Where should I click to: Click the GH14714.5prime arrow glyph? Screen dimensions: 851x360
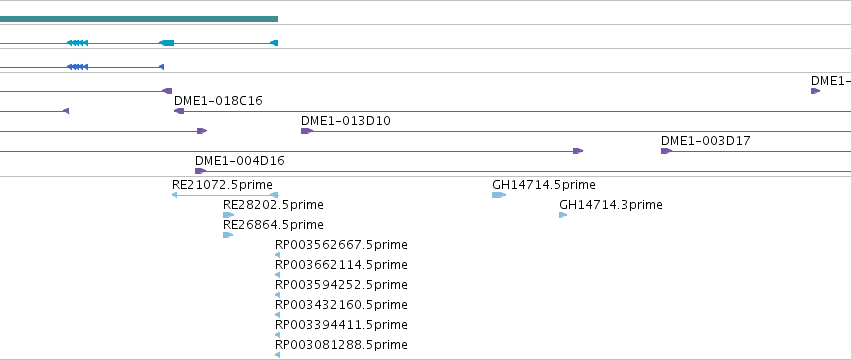pyautogui.click(x=499, y=195)
